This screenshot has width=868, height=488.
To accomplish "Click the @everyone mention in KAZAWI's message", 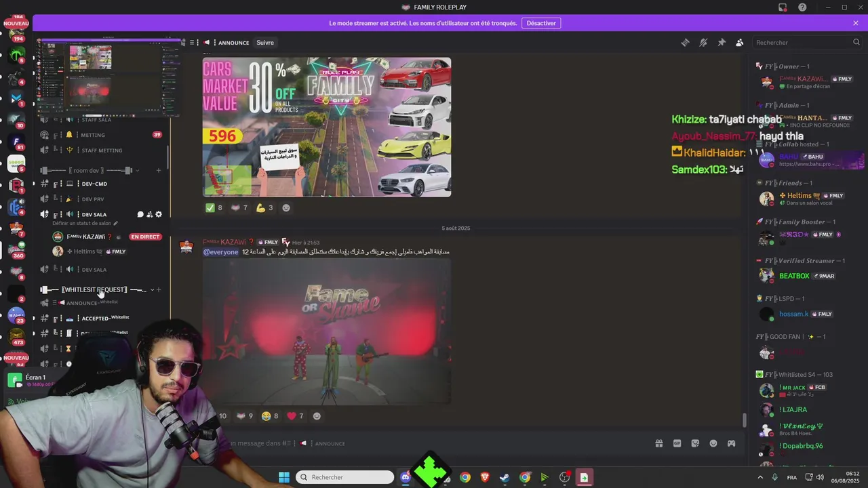I will 221,252.
